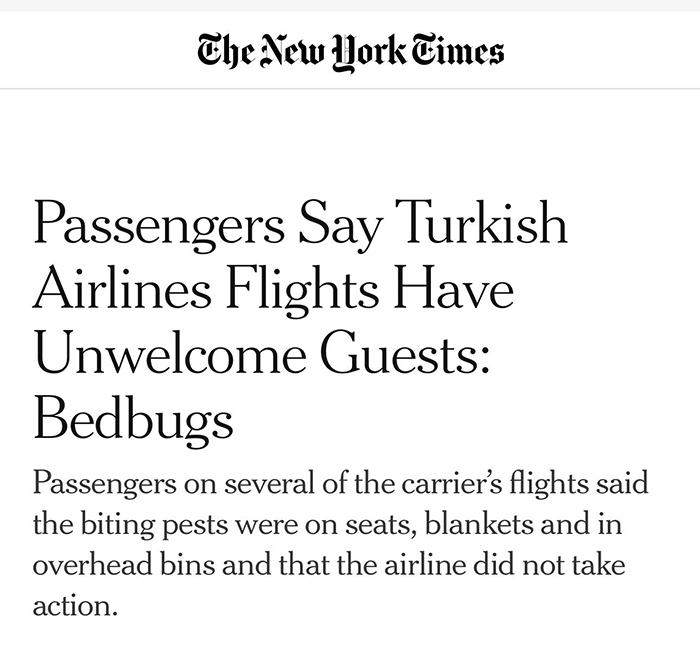
Task: Open the Turkish Airlines bedbugs headline
Action: 300,321
